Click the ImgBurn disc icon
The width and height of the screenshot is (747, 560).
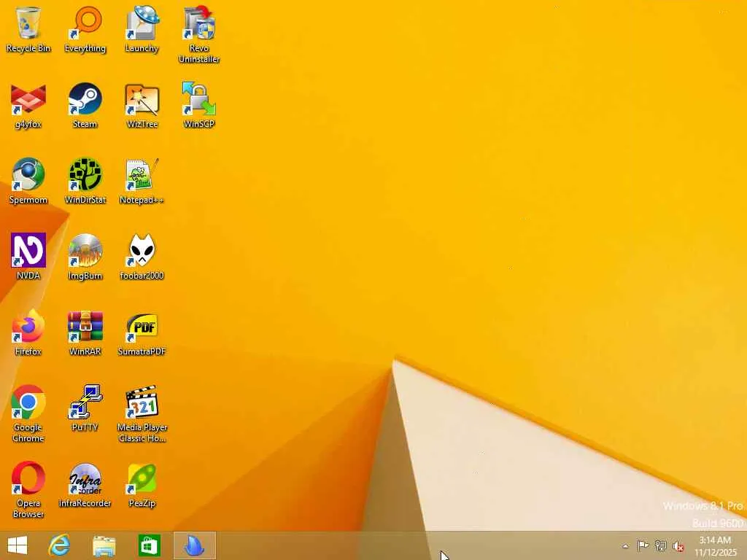85,256
